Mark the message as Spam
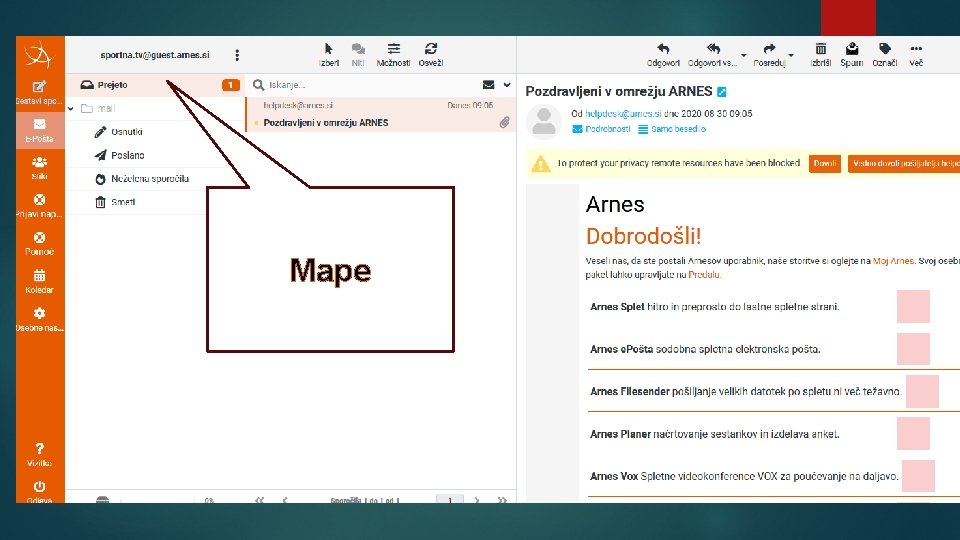This screenshot has height=540, width=960. pos(852,54)
